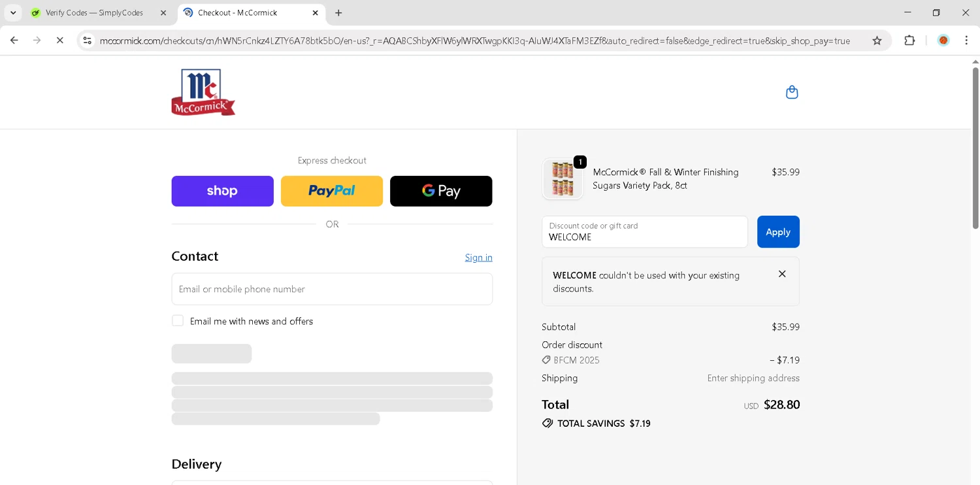
Task: Click the page vertical scrollbar thumb
Action: (975, 148)
